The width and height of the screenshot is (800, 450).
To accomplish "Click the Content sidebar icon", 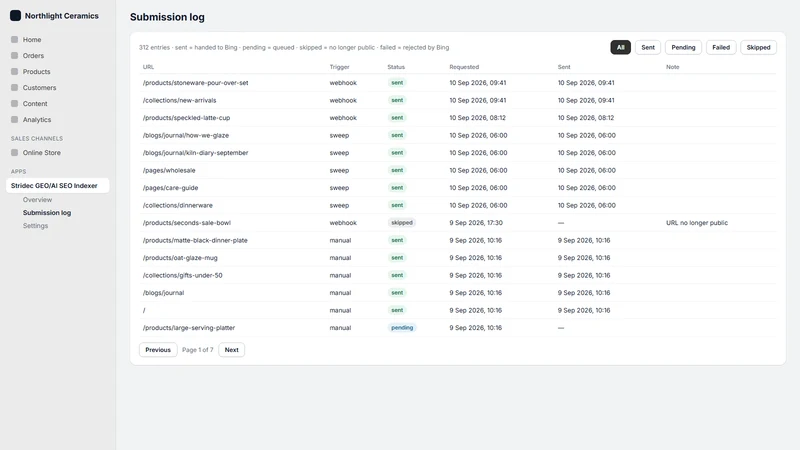I will click(x=14, y=103).
